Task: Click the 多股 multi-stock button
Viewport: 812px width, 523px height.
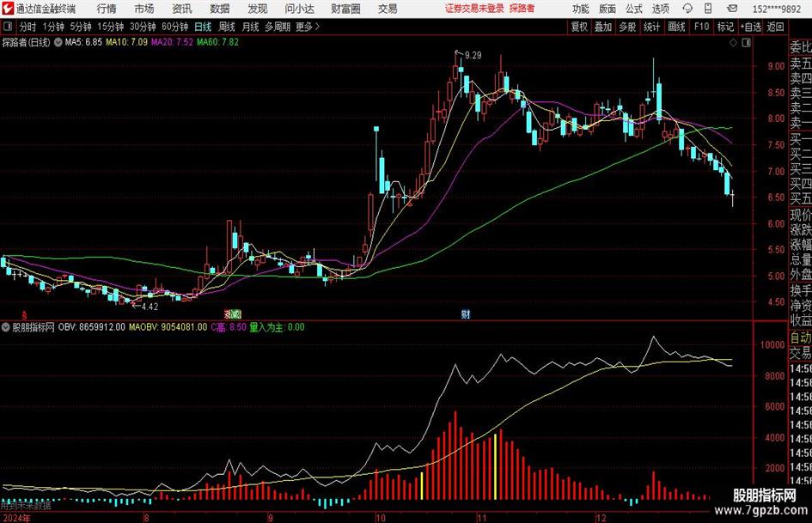Action: (627, 27)
